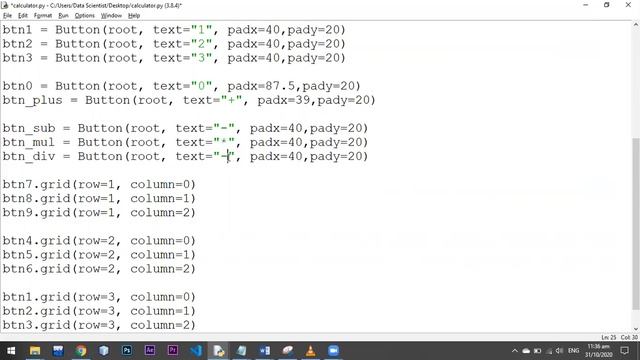The height and width of the screenshot is (360, 640).
Task: Place cursor on btn1 = Button line
Action: click(174, 30)
